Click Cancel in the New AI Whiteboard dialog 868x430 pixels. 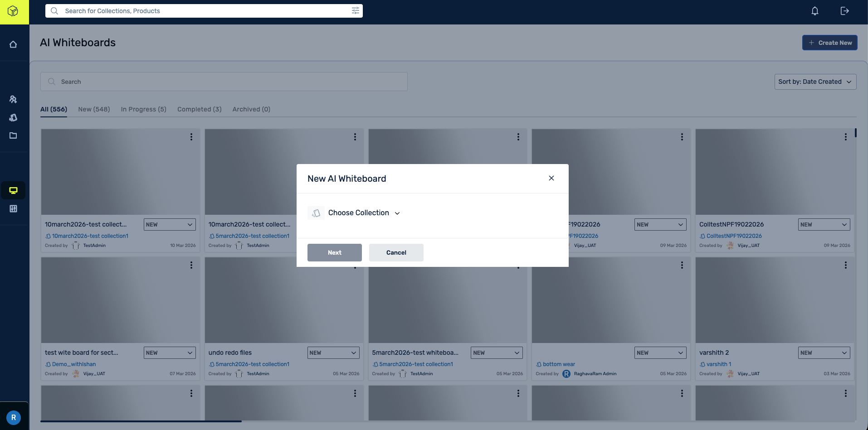[396, 252]
